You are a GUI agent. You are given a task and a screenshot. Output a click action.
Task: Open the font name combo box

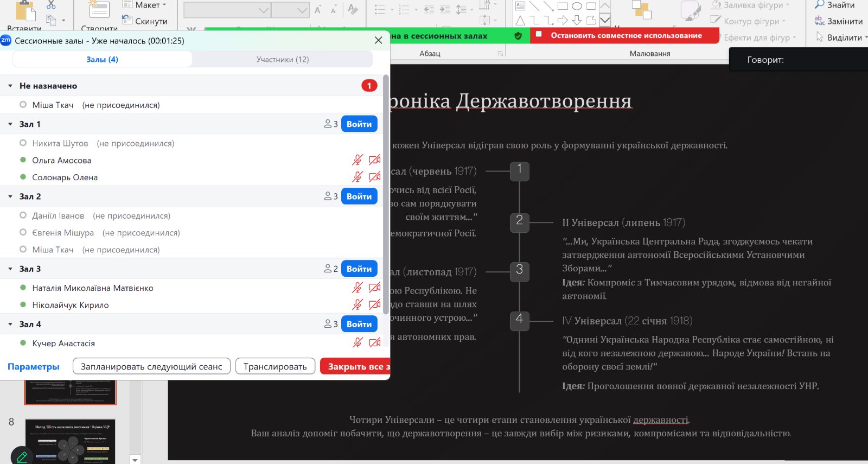click(227, 10)
